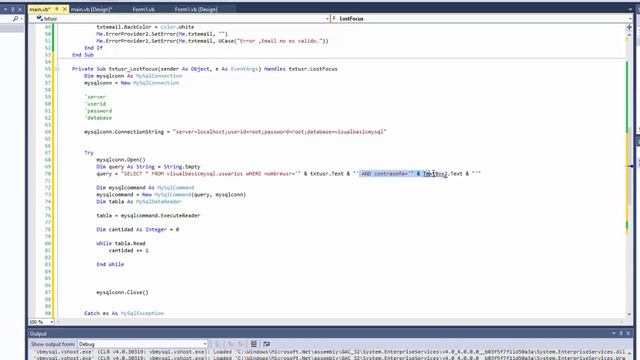
Task: Click the find message in code icon
Action: point(218,344)
